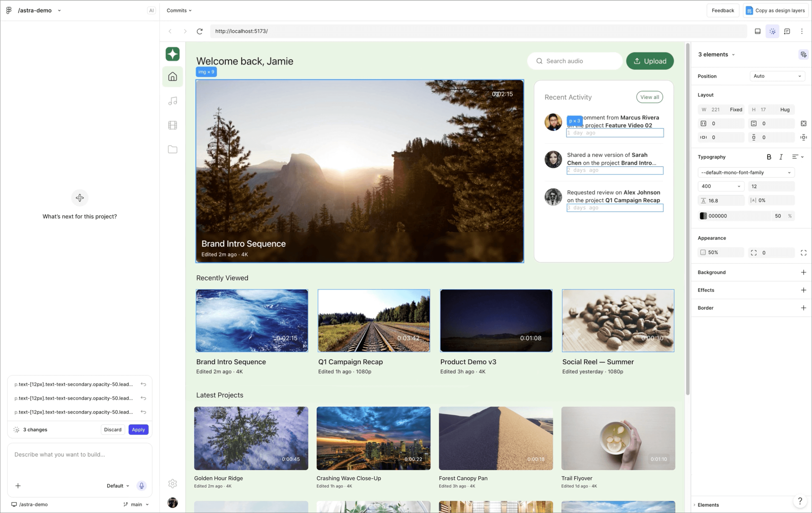The image size is (812, 513).
Task: Open the Commits dropdown menu
Action: 179,10
